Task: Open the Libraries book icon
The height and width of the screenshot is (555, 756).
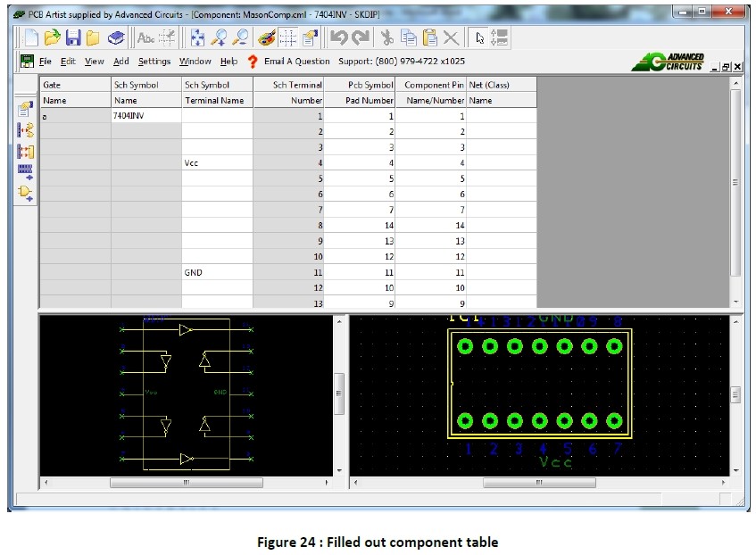Action: [x=116, y=37]
